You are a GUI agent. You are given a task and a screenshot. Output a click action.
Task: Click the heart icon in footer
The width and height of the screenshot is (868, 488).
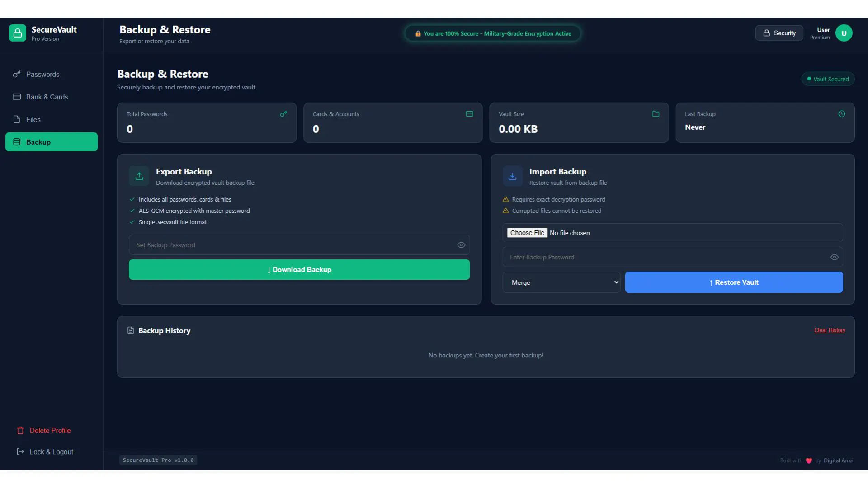point(809,461)
